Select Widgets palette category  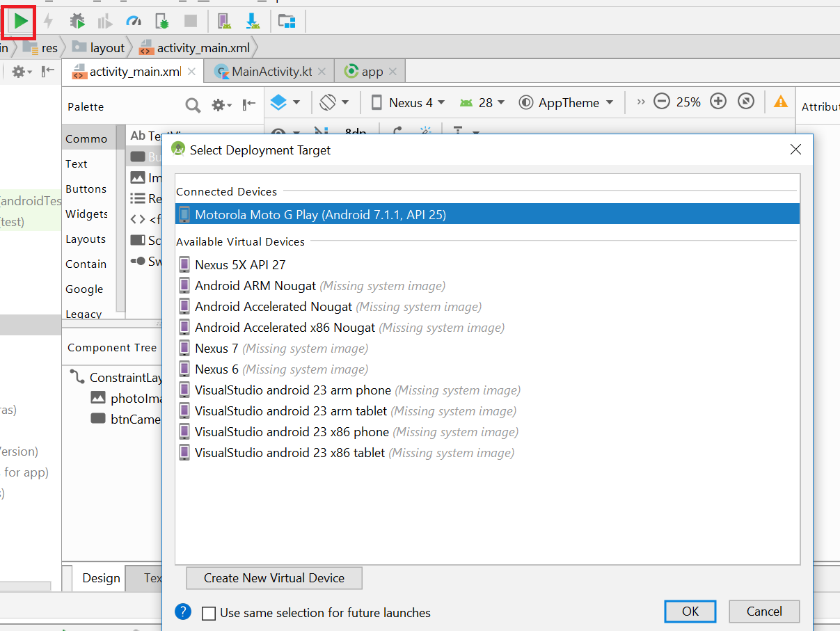pos(87,214)
